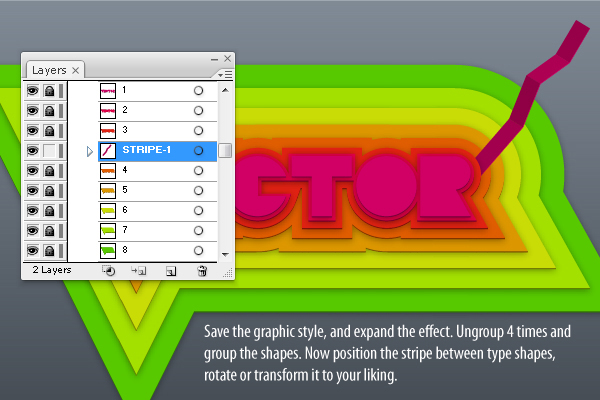Click the '2 Layers' status text
Screen dimensions: 600x400
coord(52,270)
